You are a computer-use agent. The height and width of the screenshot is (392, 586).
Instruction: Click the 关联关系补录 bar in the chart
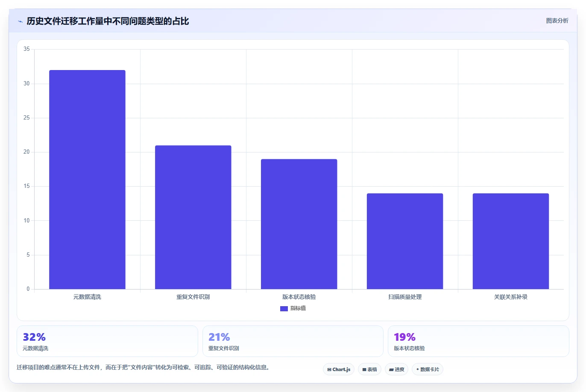pos(511,241)
